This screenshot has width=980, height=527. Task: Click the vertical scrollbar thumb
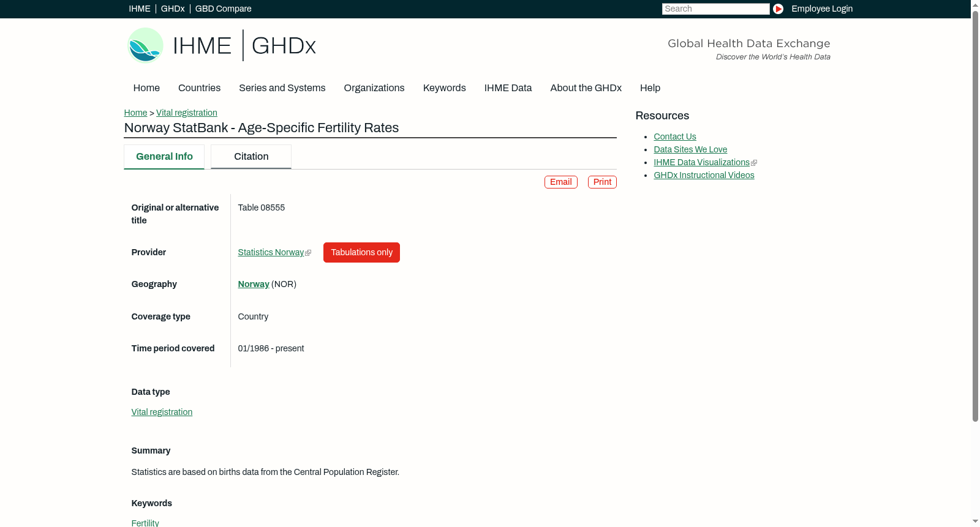pyautogui.click(x=975, y=216)
